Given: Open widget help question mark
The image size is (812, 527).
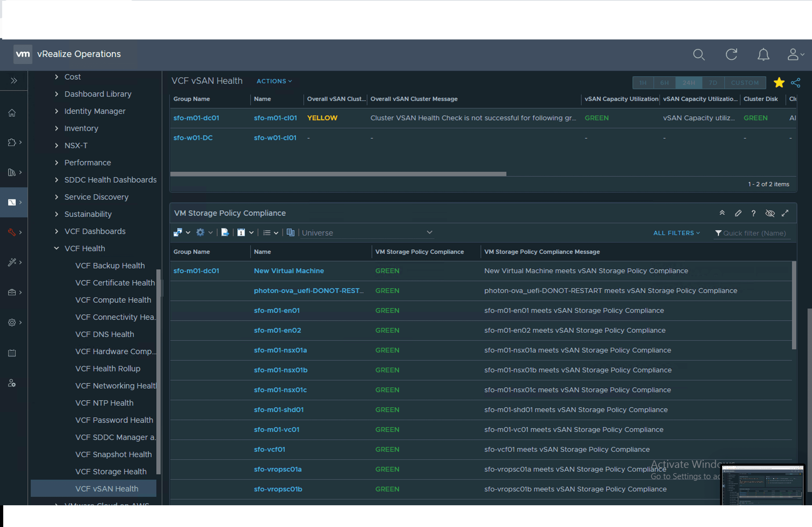Looking at the screenshot, I should pos(753,213).
